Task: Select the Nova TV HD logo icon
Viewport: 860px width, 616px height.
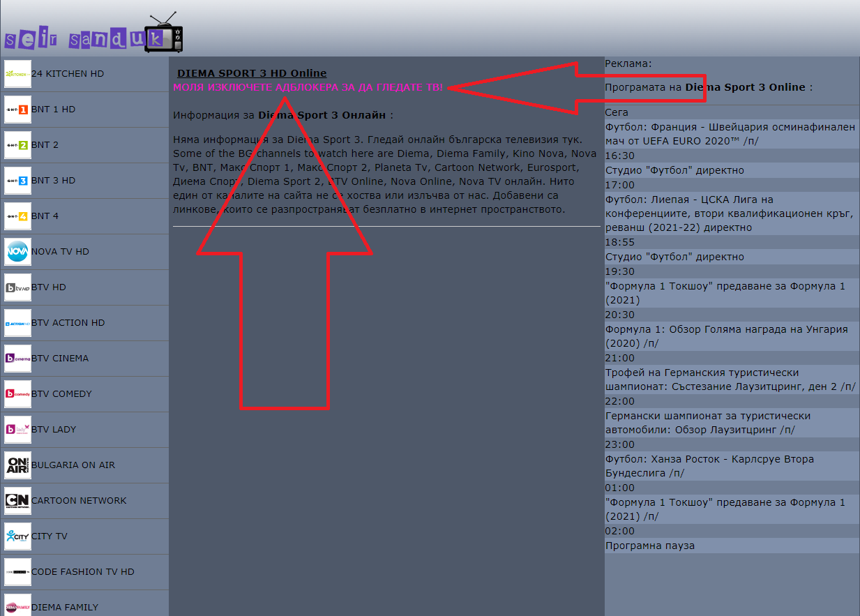Action: [17, 252]
